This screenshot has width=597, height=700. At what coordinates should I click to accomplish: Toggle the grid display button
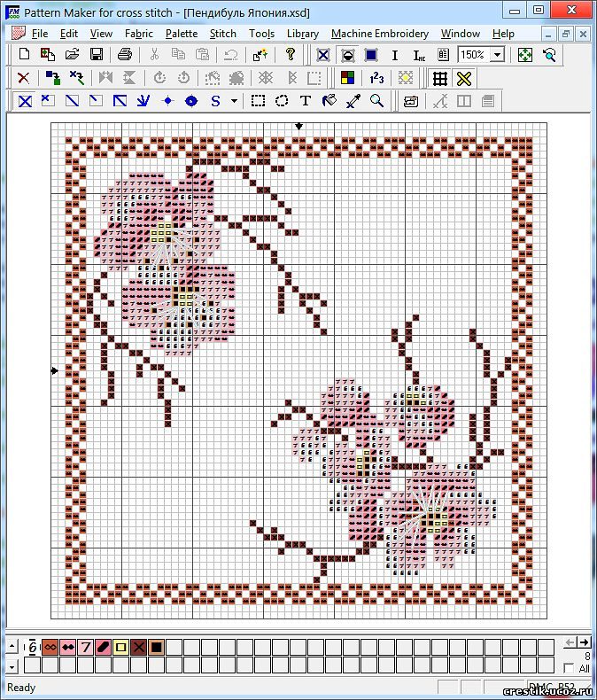pyautogui.click(x=440, y=79)
